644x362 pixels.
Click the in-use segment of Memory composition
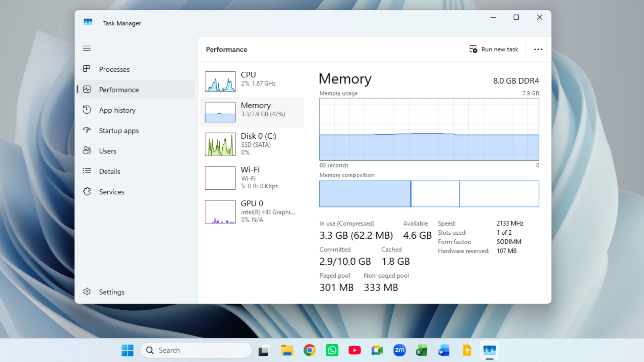pos(365,194)
